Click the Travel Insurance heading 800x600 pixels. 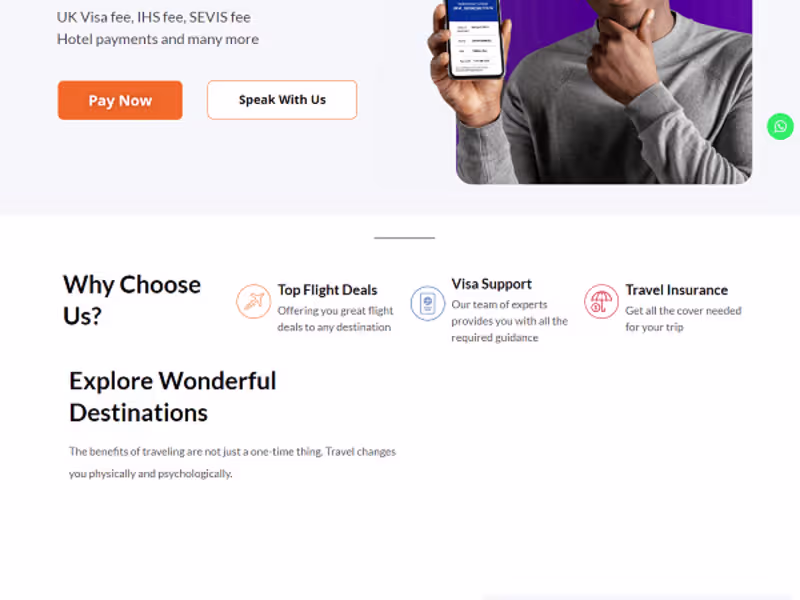tap(677, 290)
